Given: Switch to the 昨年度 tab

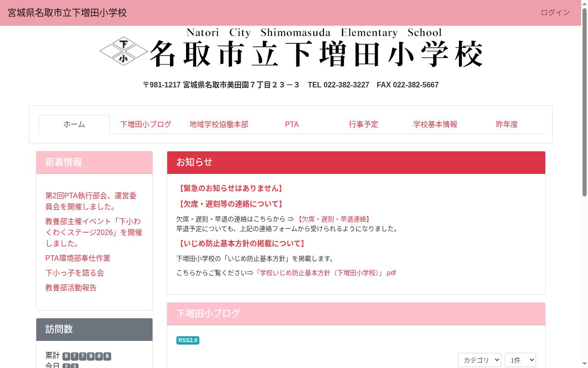Looking at the screenshot, I should (507, 124).
